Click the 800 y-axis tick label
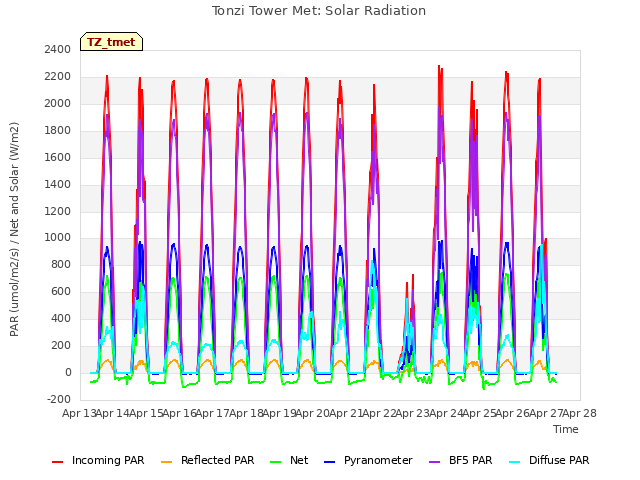This screenshot has height=480, width=640. (x=61, y=264)
